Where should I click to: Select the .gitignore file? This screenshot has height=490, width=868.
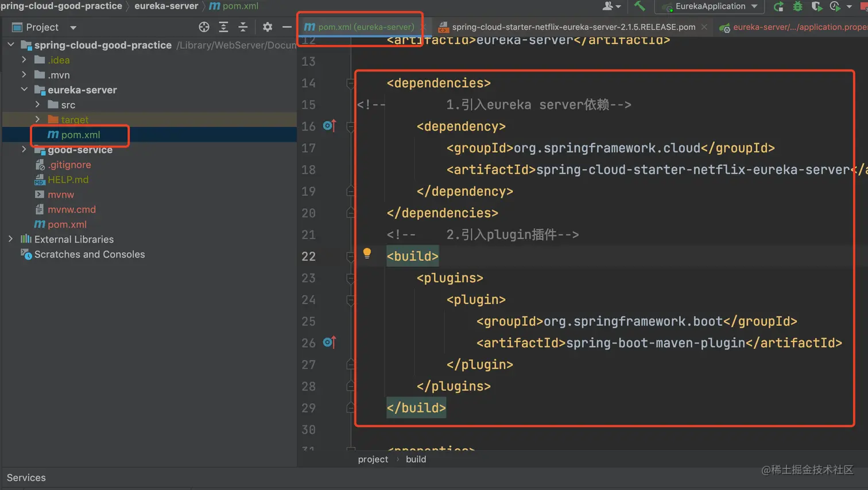point(69,165)
